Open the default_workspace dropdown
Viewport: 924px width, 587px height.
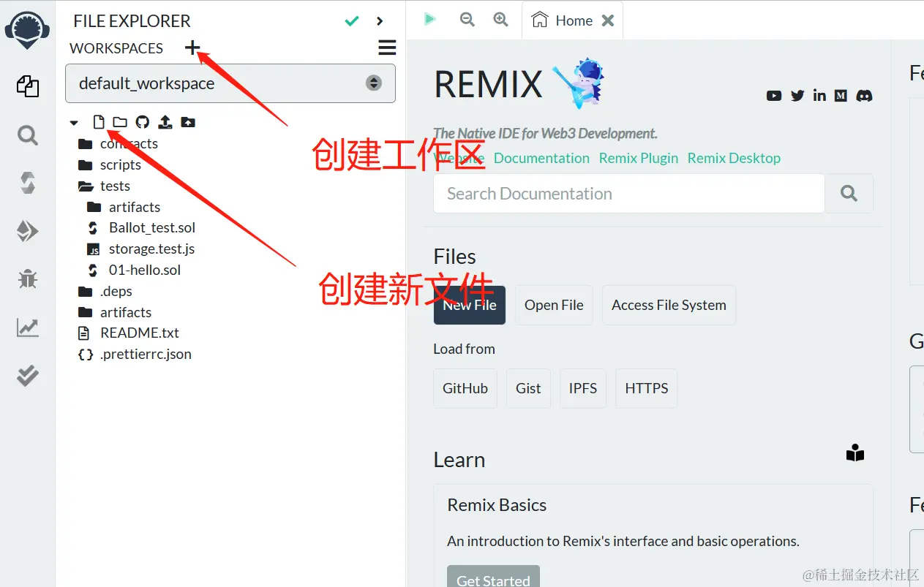pyautogui.click(x=374, y=83)
